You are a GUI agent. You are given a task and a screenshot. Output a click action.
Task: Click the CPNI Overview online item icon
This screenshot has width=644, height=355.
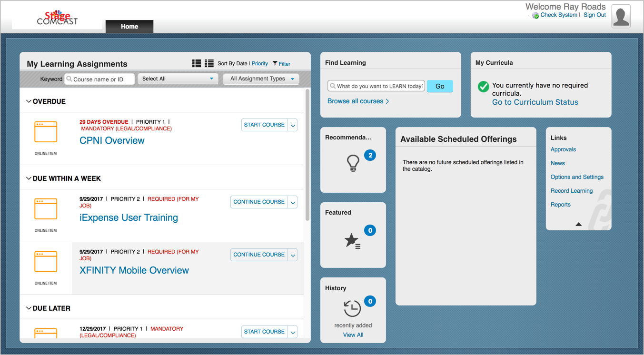[46, 132]
